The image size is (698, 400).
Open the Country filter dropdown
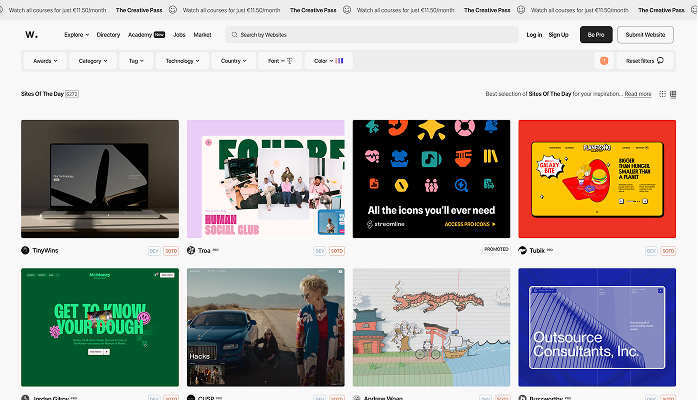click(234, 61)
